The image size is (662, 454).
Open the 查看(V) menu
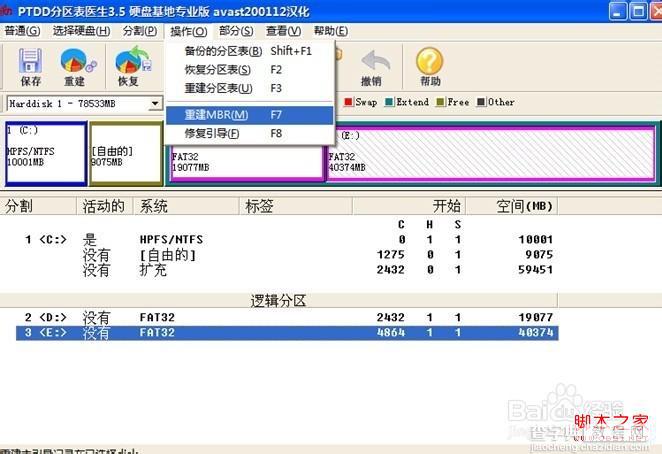coord(283,31)
